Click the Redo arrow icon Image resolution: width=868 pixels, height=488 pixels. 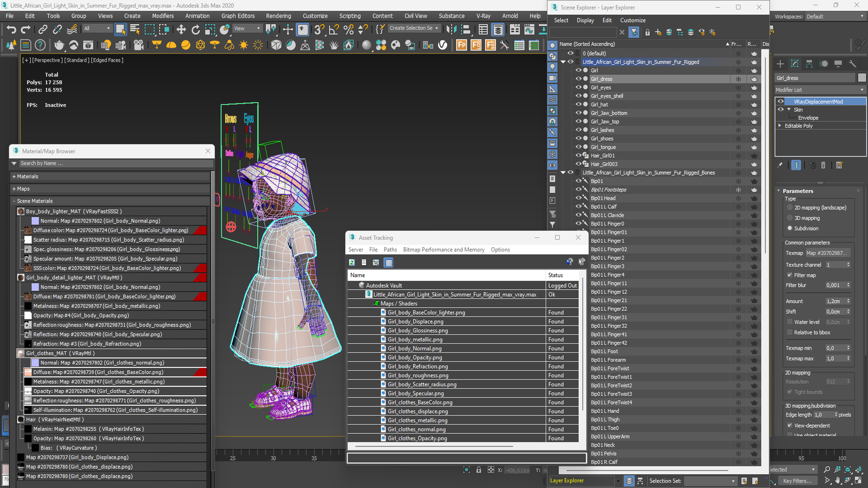pyautogui.click(x=26, y=30)
